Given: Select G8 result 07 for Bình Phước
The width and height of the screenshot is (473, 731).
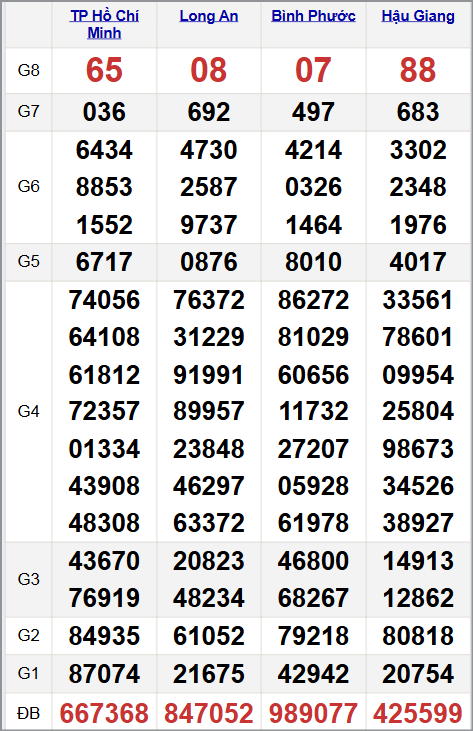Looking at the screenshot, I should 313,70.
